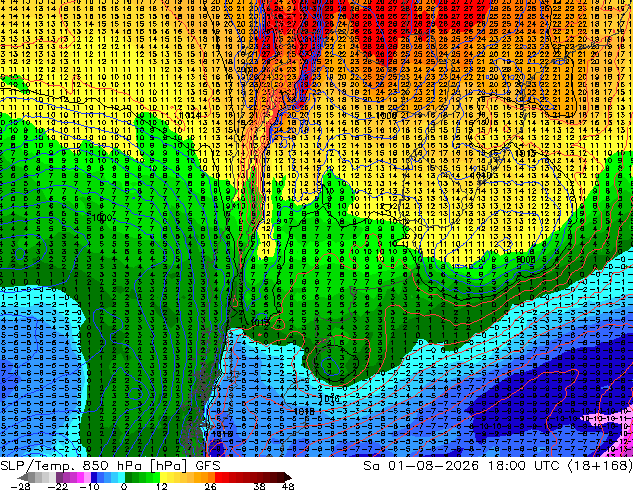Click the '1000' isobar label over green western area
This screenshot has width=634, height=490.
tap(101, 218)
